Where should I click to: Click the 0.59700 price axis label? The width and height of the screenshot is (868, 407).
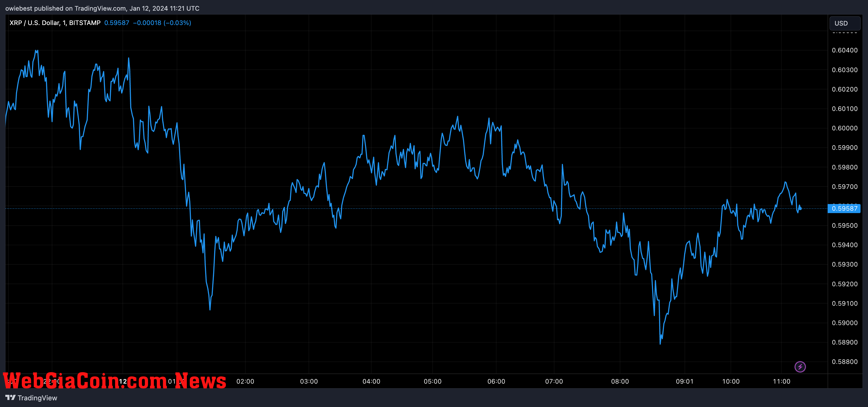845,187
